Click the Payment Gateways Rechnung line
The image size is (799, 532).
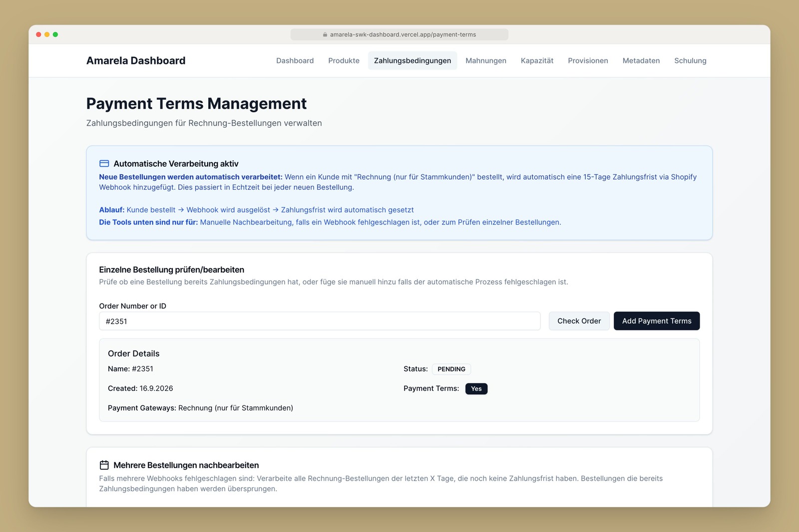coord(200,408)
